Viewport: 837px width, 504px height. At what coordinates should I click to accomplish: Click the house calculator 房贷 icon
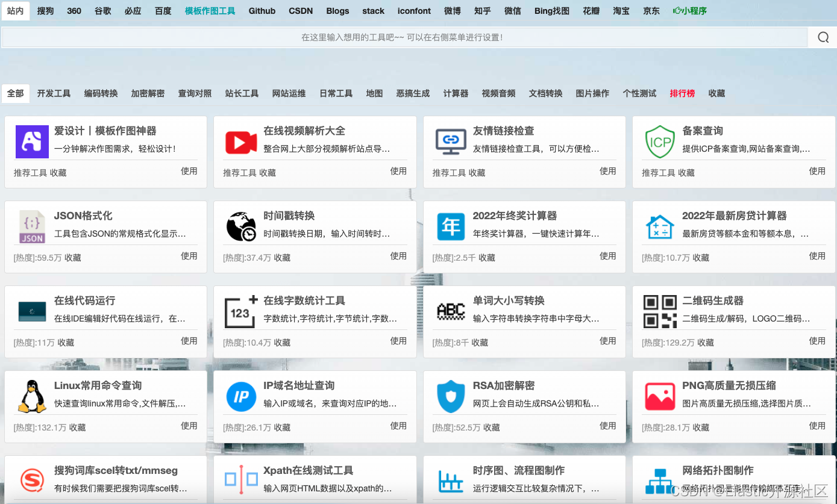point(660,227)
